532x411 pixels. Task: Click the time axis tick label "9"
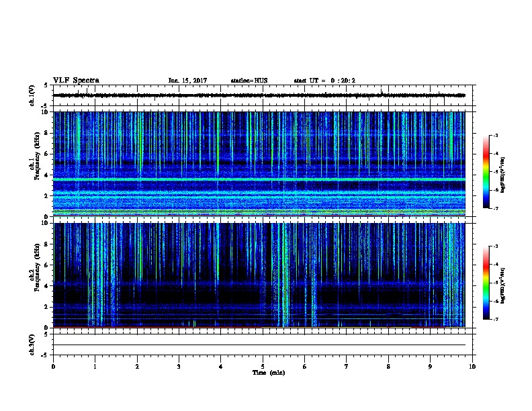pos(430,367)
